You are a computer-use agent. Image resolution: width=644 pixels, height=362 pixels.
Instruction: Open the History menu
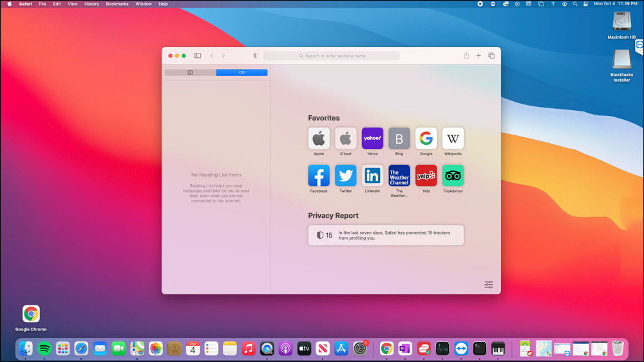click(x=91, y=4)
